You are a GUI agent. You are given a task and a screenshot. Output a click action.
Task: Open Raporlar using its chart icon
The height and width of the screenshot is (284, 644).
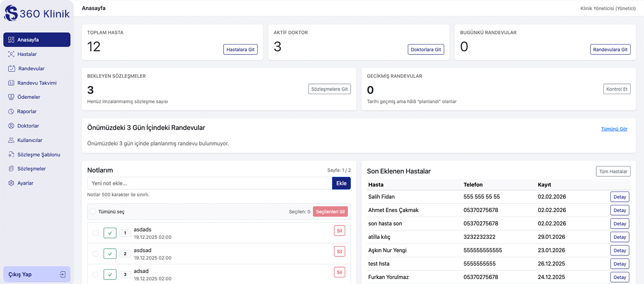[x=11, y=112]
